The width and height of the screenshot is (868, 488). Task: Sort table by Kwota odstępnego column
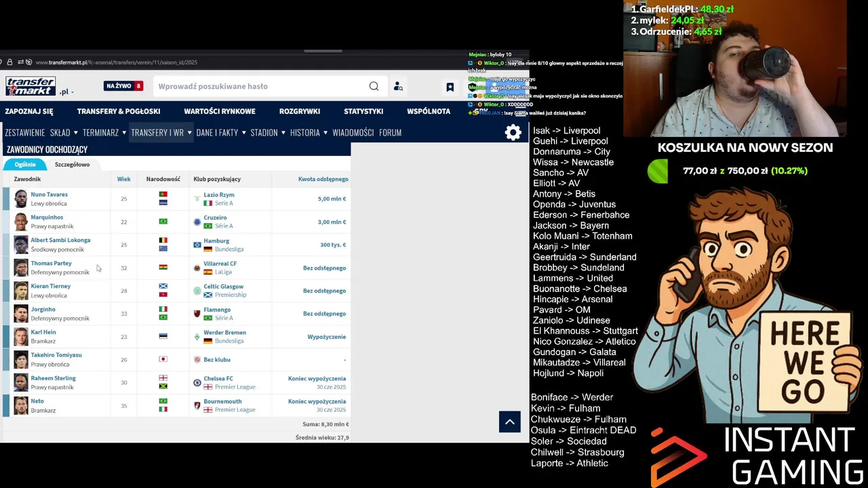[323, 179]
